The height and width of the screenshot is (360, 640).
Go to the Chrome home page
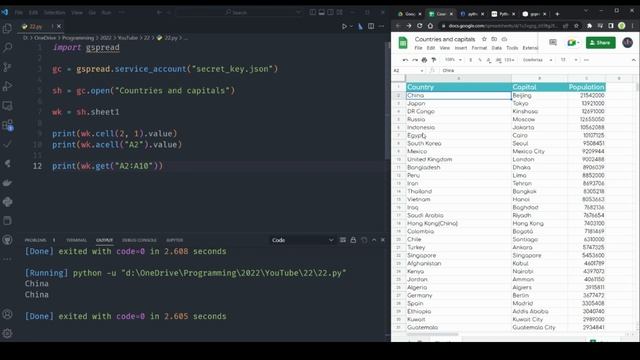click(430, 26)
